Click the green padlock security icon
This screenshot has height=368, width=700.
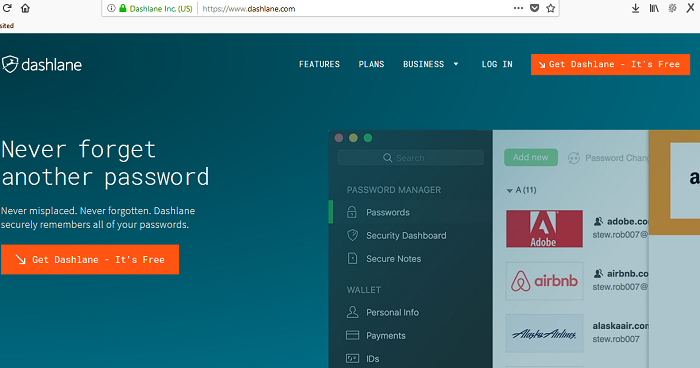click(123, 8)
